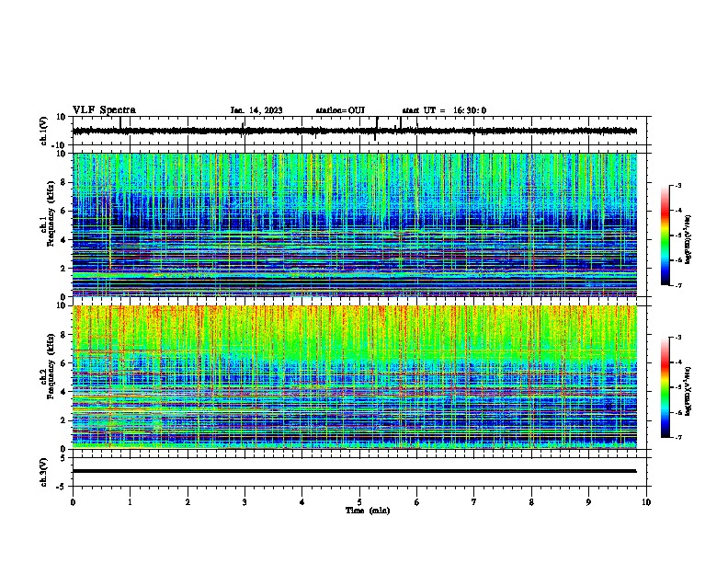The height and width of the screenshot is (563, 728).
Task: Click the "5" tick on ch.3 voltage axis
Action: click(x=63, y=458)
